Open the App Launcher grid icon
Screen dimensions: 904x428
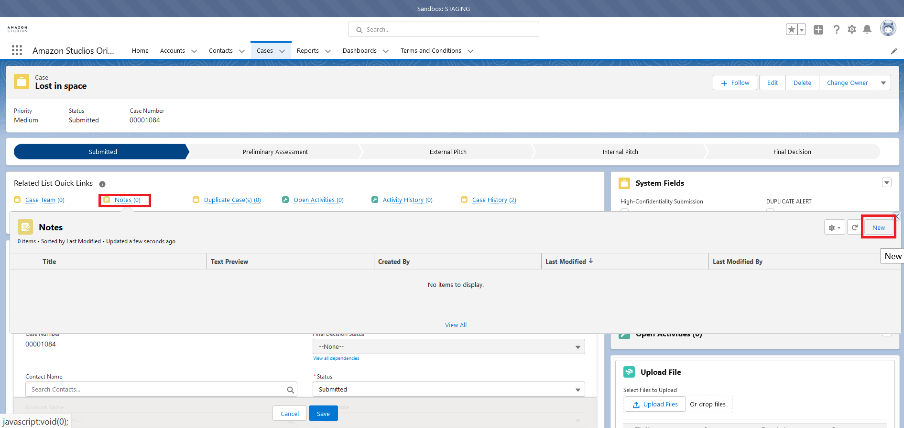[x=17, y=50]
